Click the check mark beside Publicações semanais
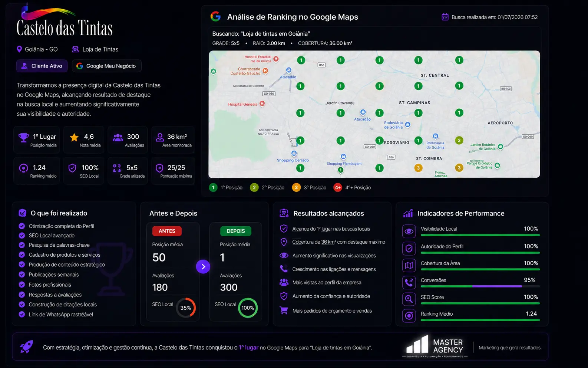This screenshot has width=588, height=368. 22,275
